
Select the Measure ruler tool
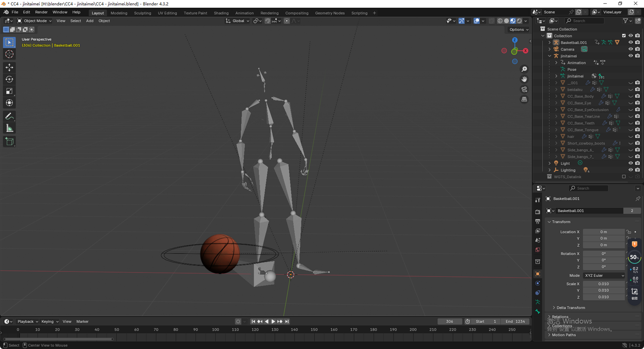point(9,128)
